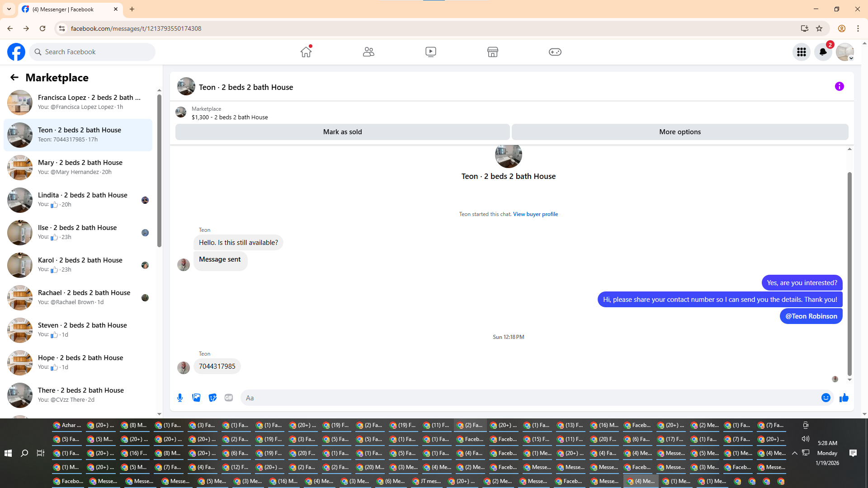Send a thumbs-up like
Screen dimensions: 868x488
844,398
